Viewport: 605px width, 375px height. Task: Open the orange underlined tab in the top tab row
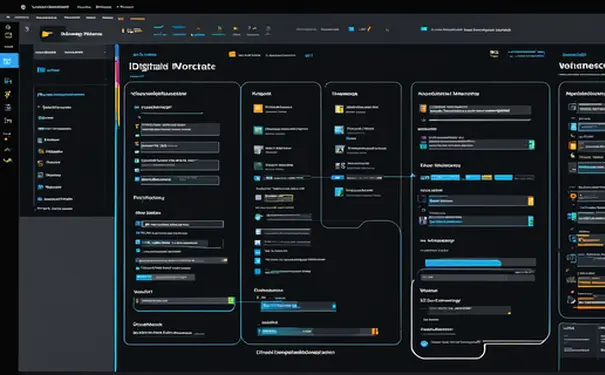137,18
